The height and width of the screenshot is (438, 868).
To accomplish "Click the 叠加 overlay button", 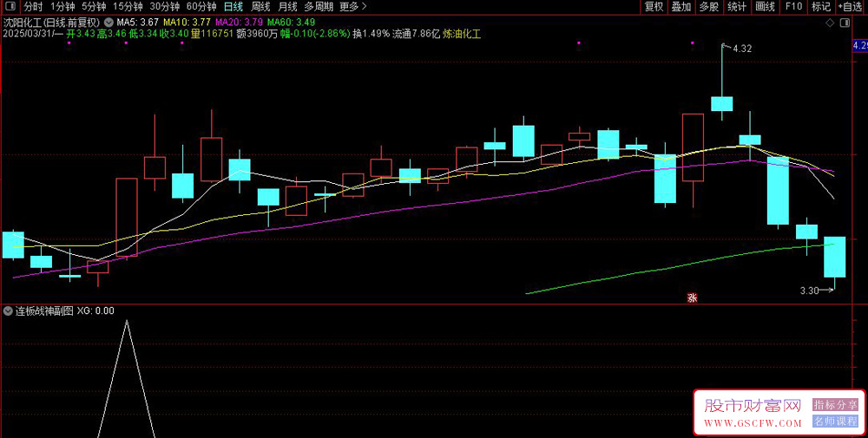I will click(681, 7).
